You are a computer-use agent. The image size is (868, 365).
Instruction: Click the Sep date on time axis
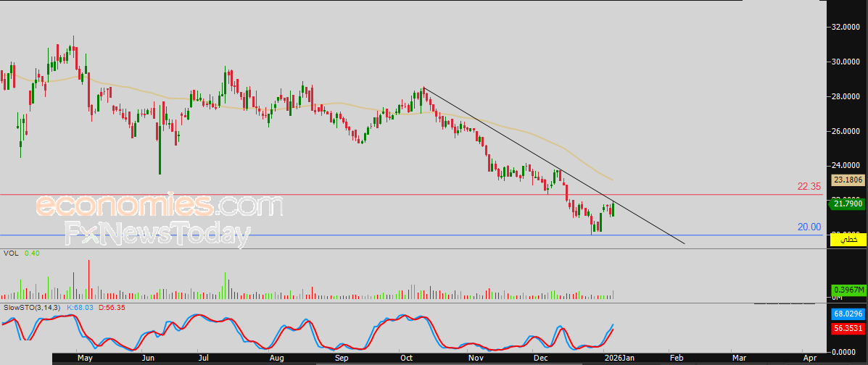(x=342, y=358)
